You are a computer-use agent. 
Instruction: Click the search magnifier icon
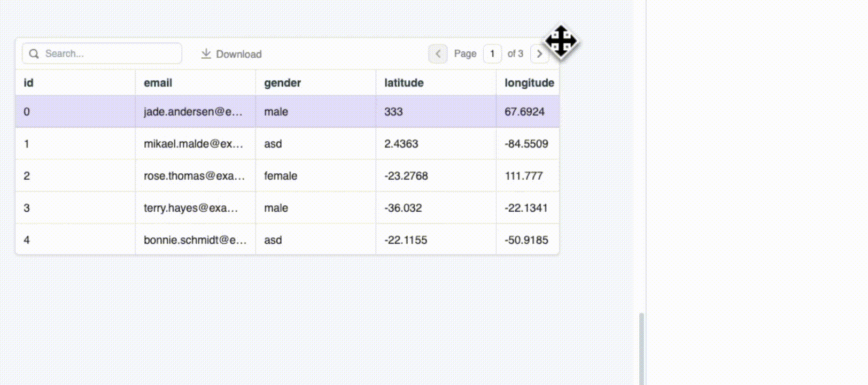click(34, 54)
